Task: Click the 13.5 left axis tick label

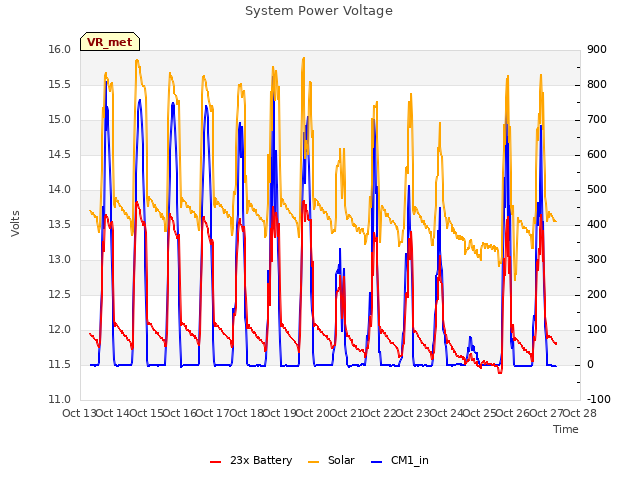Action: [60, 225]
